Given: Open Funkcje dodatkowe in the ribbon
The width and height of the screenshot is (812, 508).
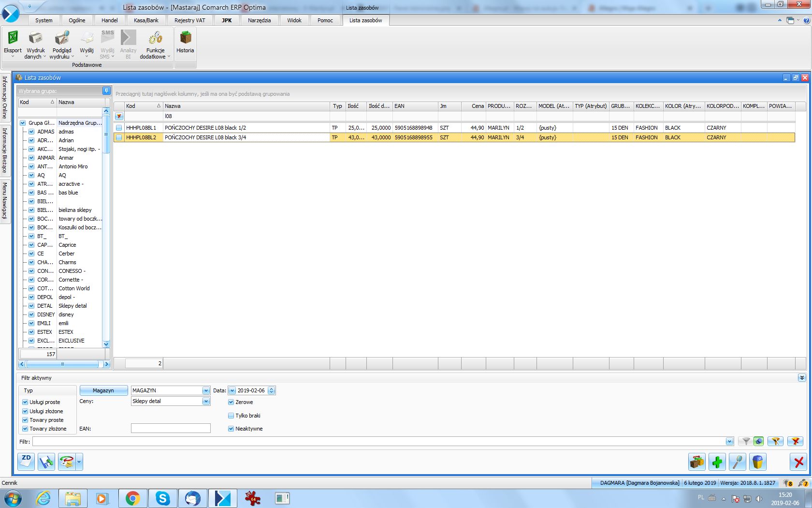Looking at the screenshot, I should (x=155, y=39).
